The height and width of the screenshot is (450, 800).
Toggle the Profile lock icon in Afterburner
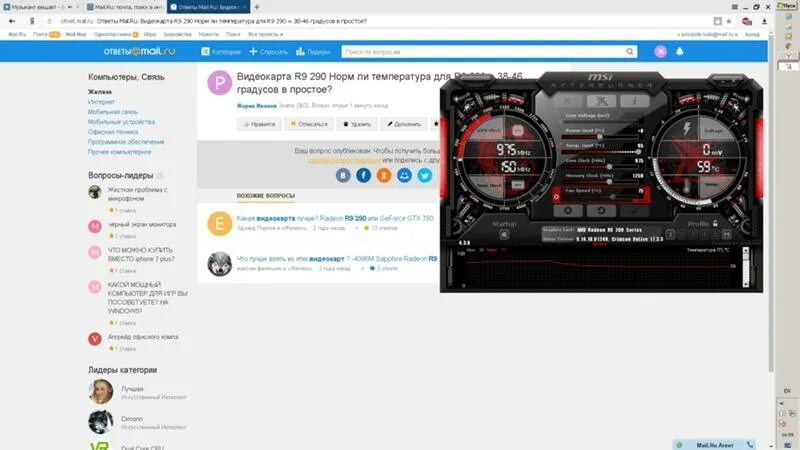pyautogui.click(x=715, y=223)
